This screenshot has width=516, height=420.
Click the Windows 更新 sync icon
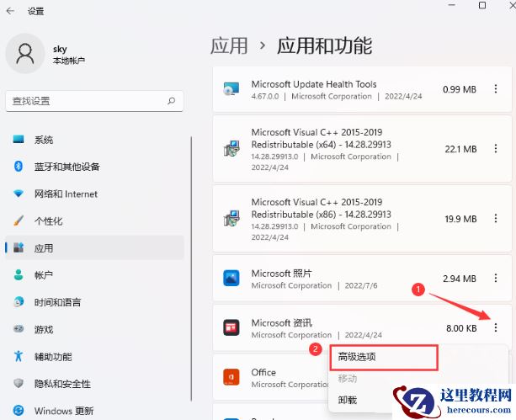point(19,410)
